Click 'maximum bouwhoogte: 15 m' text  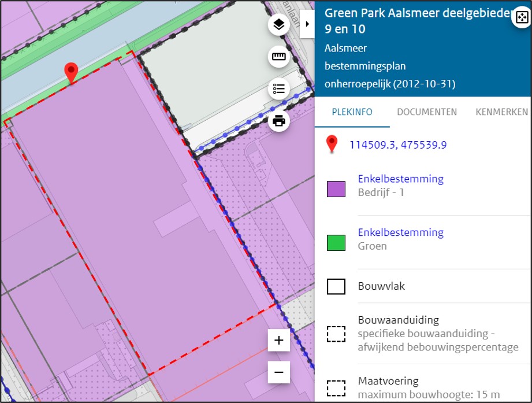[429, 394]
